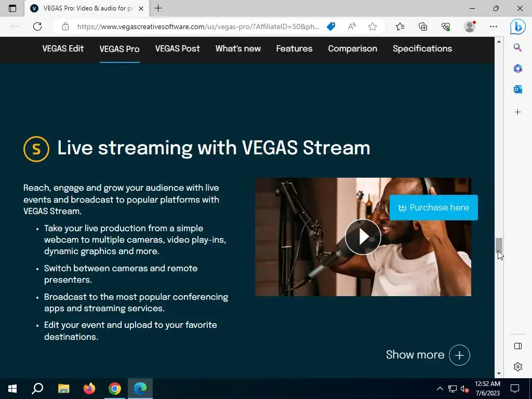Click the sidebar search icon

(x=517, y=47)
